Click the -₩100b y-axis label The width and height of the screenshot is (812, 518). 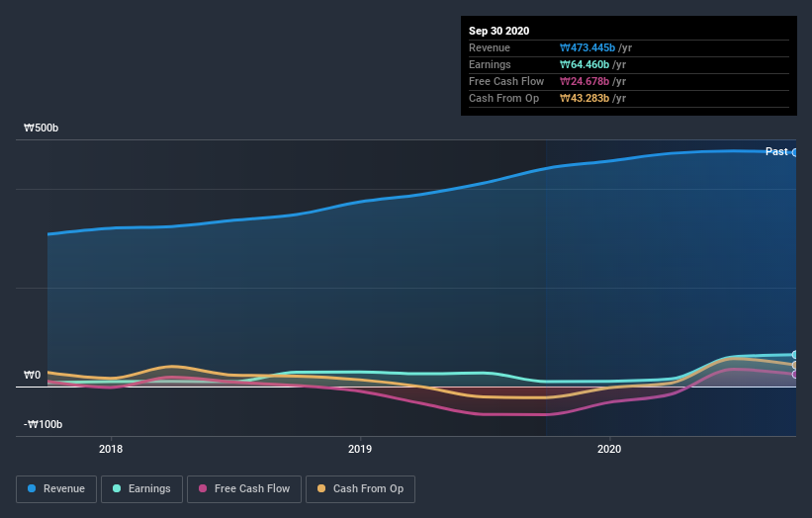pos(43,424)
